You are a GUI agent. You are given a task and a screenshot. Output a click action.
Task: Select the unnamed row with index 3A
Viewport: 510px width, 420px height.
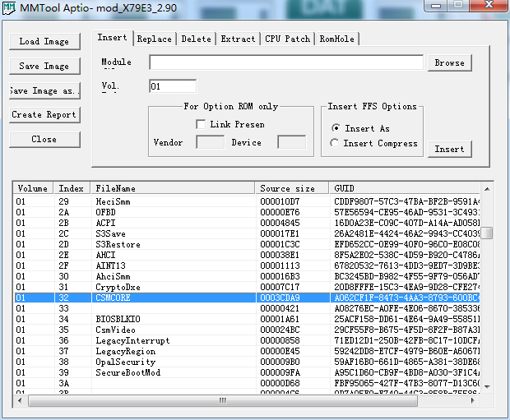click(248, 383)
